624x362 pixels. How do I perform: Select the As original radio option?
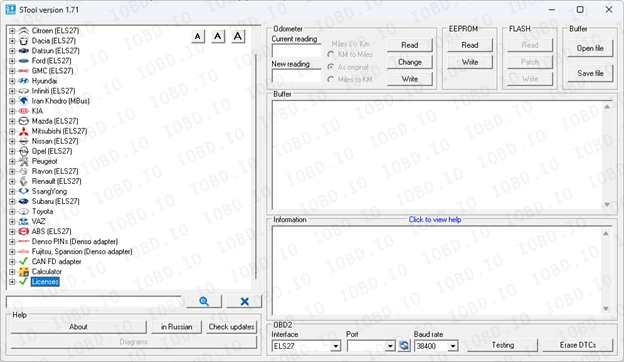330,67
